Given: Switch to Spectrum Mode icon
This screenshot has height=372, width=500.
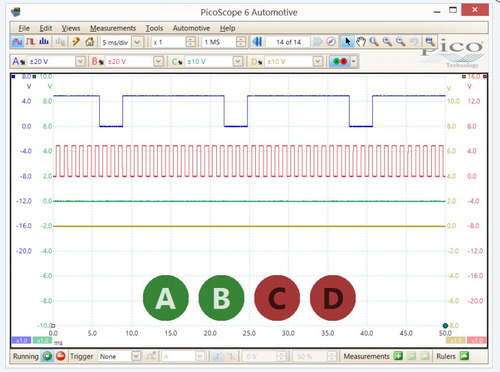Looking at the screenshot, I should pos(44,42).
